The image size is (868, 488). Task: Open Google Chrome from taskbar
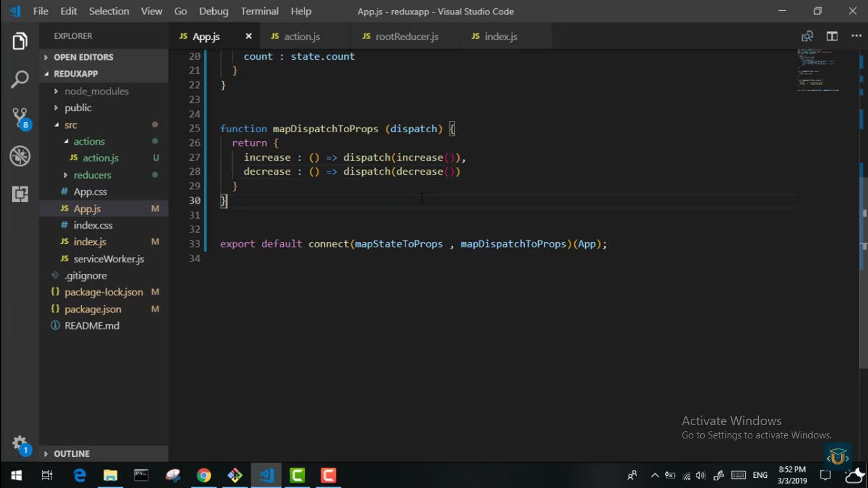click(203, 475)
